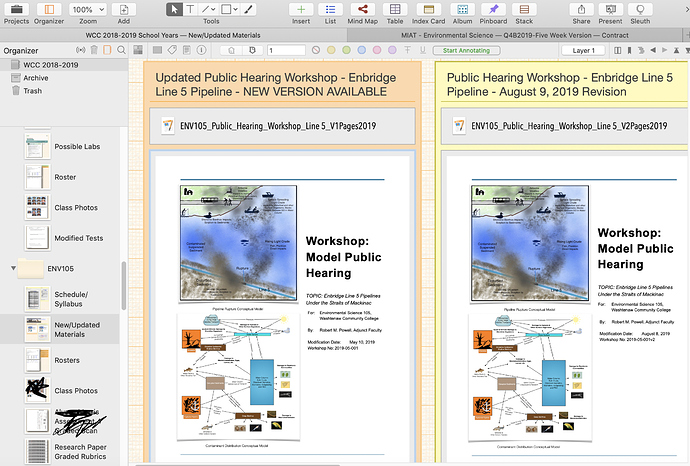This screenshot has width=690, height=466.
Task: Select the Archive section
Action: pyautogui.click(x=64, y=78)
